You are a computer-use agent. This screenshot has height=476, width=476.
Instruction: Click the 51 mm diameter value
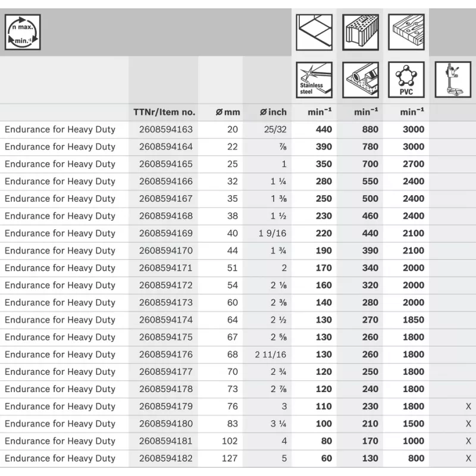coord(233,268)
